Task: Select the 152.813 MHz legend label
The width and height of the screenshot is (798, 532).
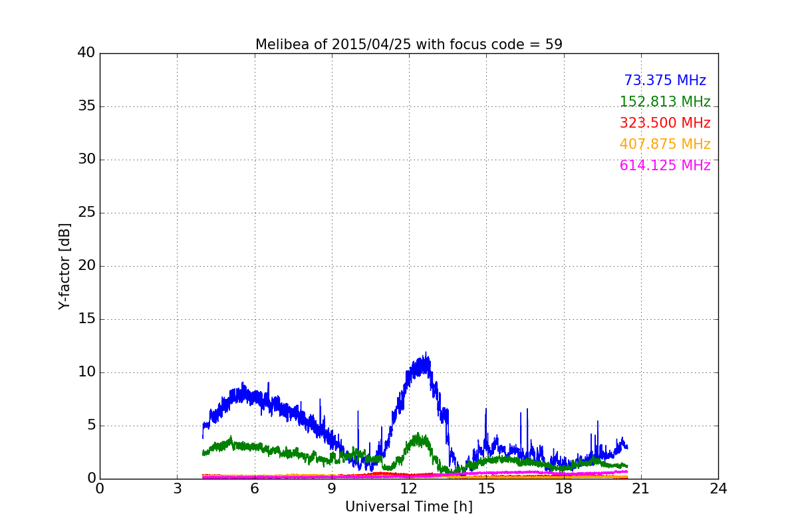Action: click(x=665, y=102)
